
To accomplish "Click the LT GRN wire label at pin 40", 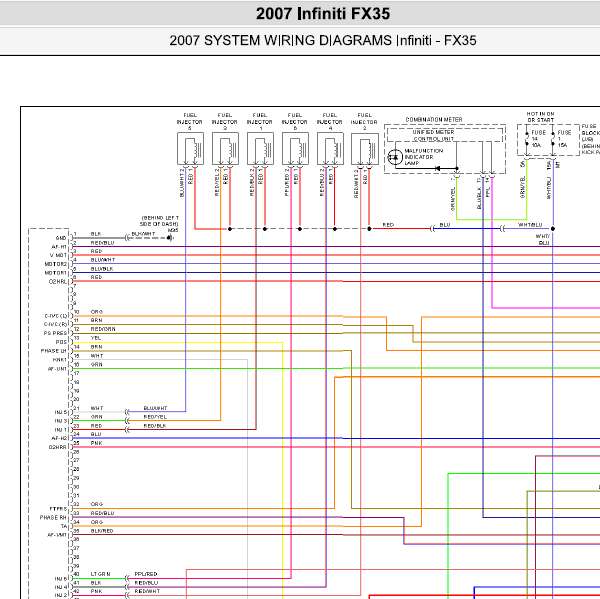I will [x=100, y=574].
